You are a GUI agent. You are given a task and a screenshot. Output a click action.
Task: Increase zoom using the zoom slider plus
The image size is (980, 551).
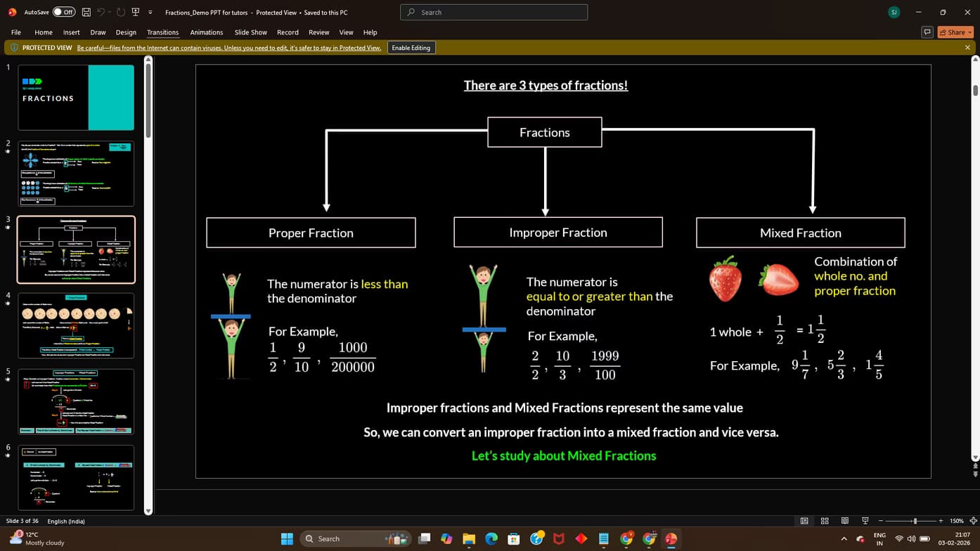pos(941,521)
